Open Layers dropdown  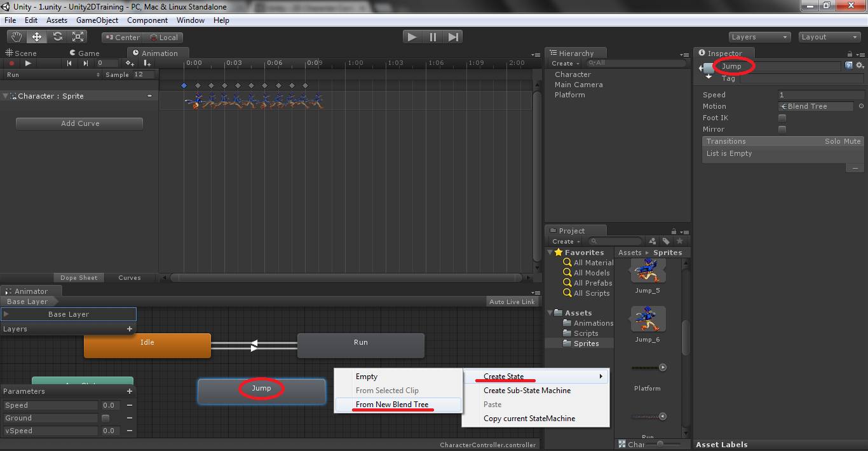(759, 37)
